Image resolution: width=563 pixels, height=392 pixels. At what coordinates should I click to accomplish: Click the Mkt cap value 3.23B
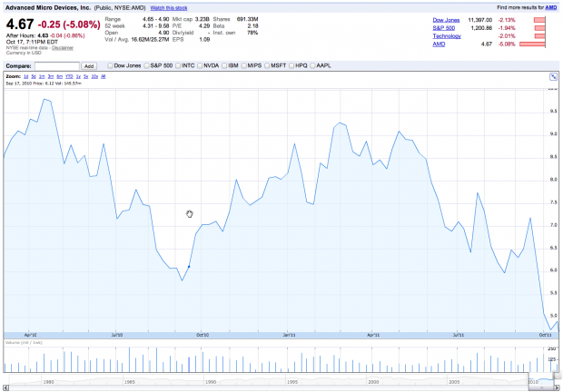[x=202, y=19]
